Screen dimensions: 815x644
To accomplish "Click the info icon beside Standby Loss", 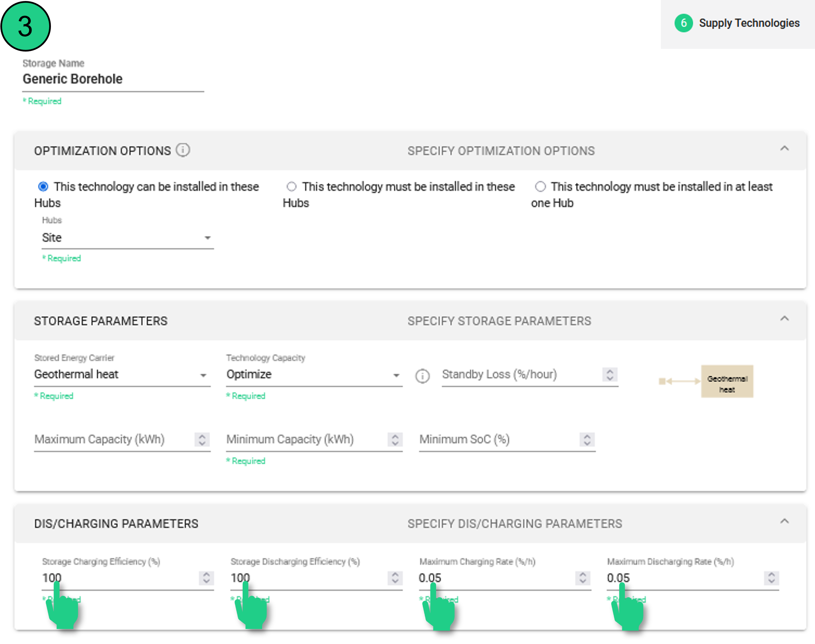I will click(x=422, y=376).
